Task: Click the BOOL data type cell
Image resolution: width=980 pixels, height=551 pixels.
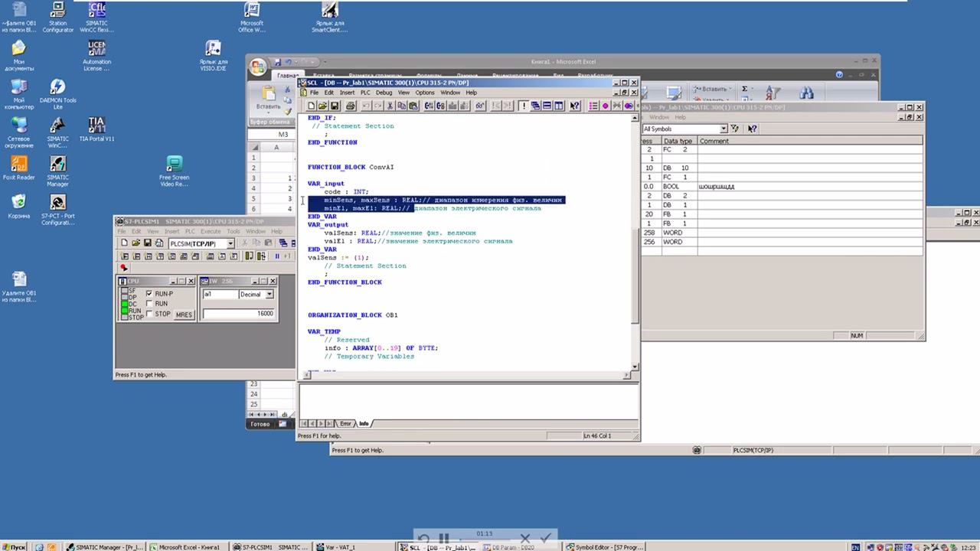Action: [678, 186]
